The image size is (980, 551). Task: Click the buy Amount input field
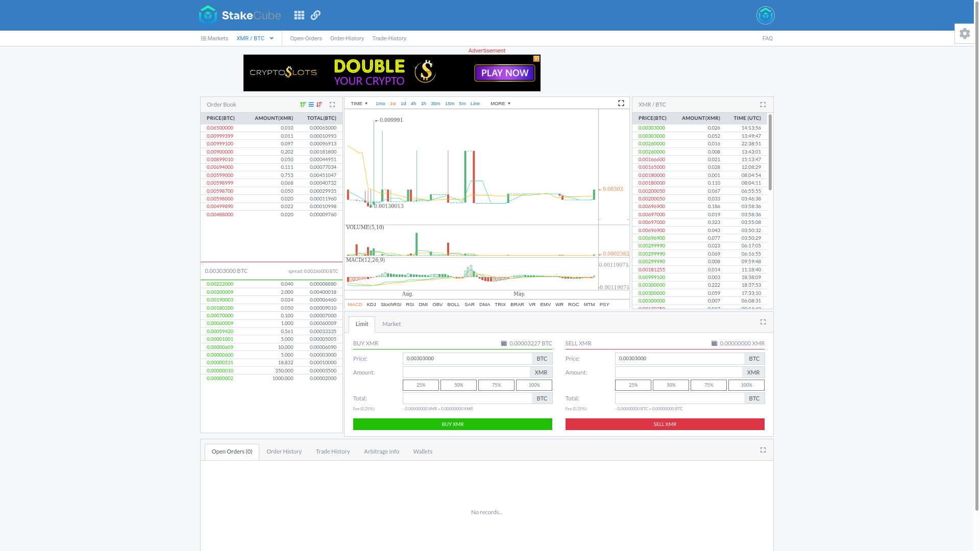coord(466,372)
